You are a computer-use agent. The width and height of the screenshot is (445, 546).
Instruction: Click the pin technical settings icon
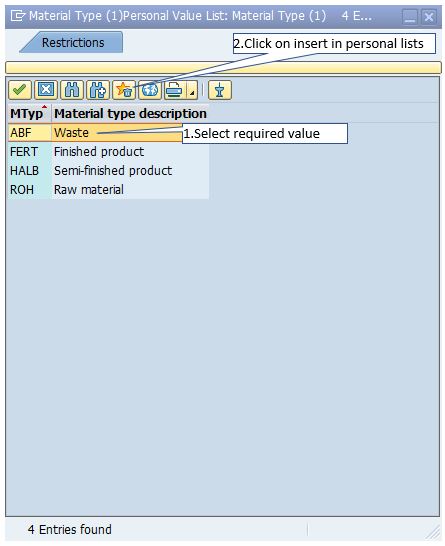tap(220, 90)
